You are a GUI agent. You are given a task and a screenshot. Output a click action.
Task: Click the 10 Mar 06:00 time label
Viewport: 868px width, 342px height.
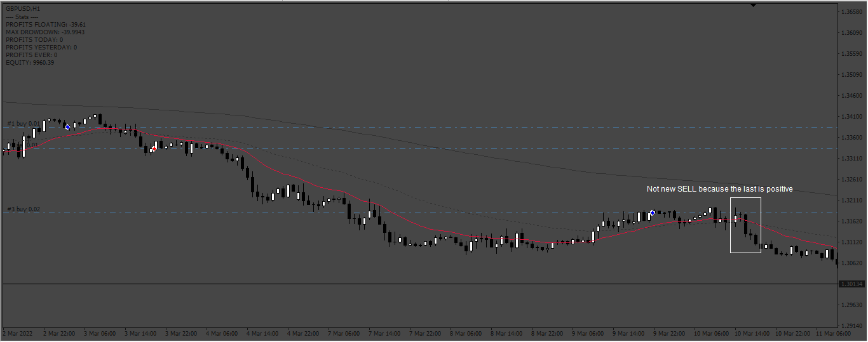(x=711, y=334)
